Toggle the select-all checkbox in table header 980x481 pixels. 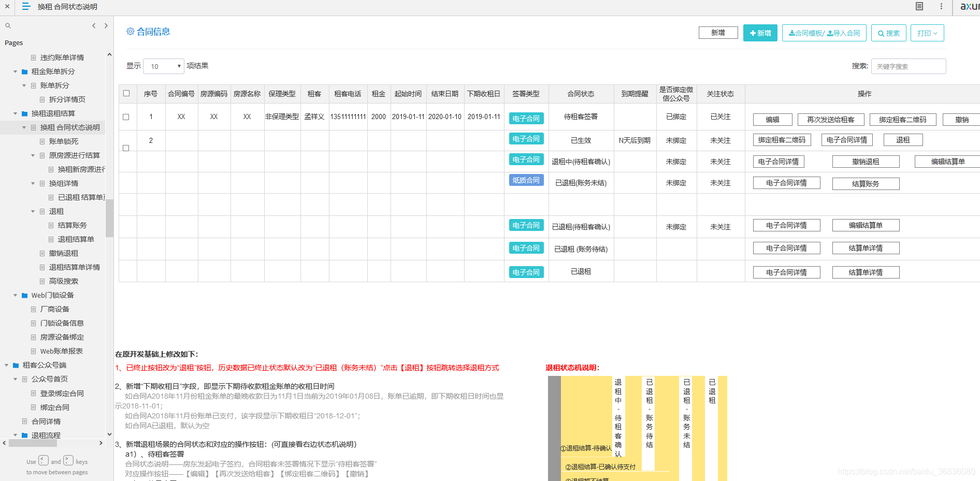pyautogui.click(x=126, y=93)
